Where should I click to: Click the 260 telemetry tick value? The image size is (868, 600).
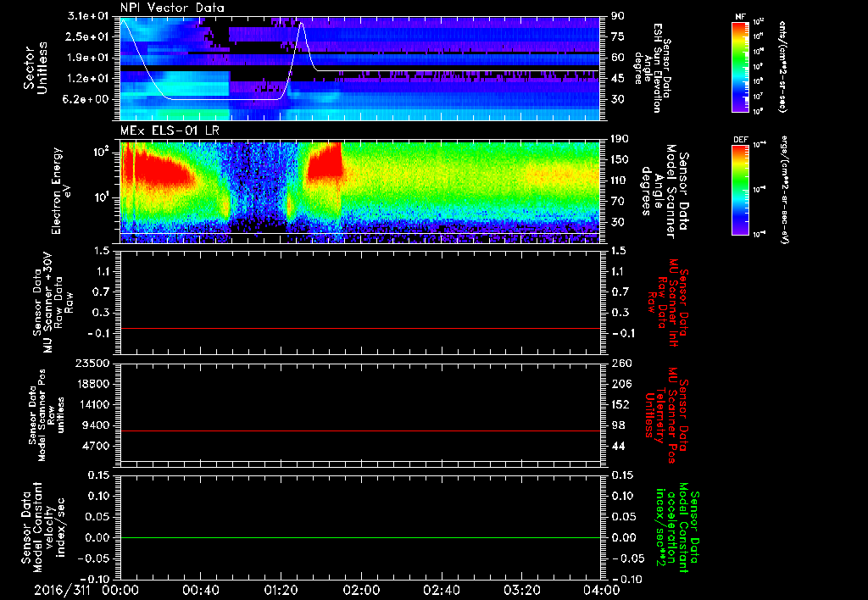coord(620,364)
